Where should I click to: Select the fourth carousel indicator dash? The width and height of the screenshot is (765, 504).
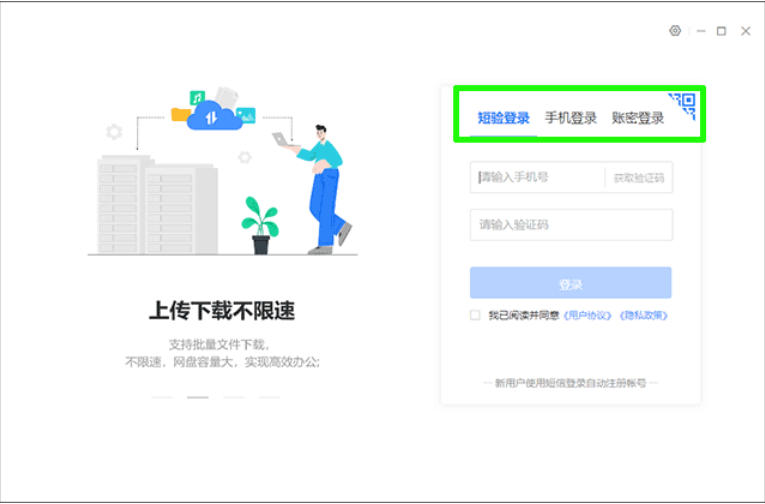click(x=269, y=398)
